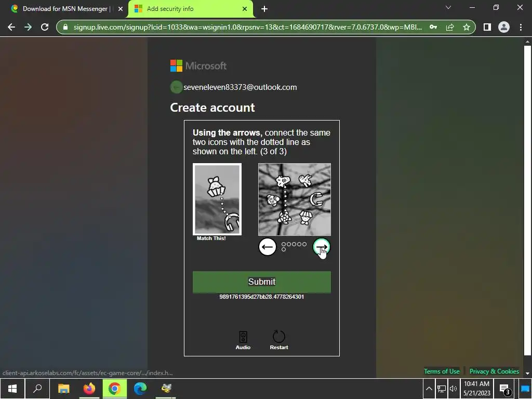Click the Match This reference image
532x399 pixels.
tap(217, 199)
